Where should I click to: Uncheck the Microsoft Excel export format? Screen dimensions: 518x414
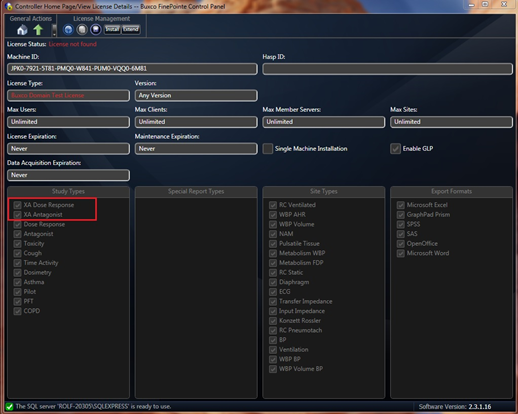coord(401,205)
